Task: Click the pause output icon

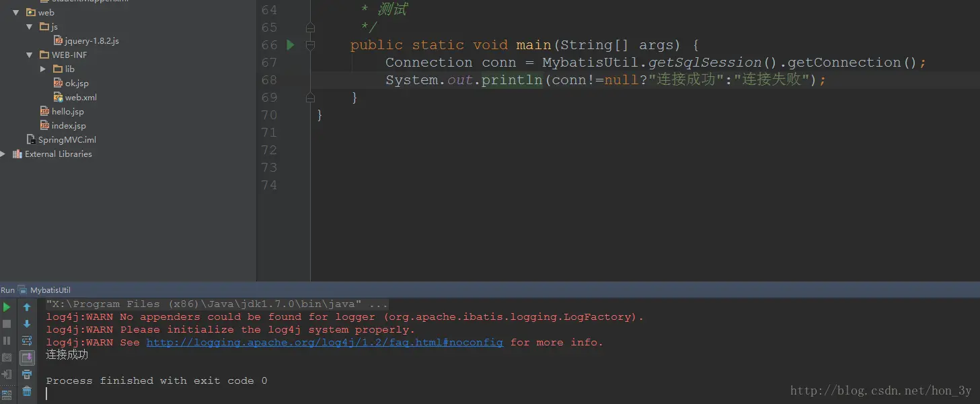Action: (x=7, y=341)
